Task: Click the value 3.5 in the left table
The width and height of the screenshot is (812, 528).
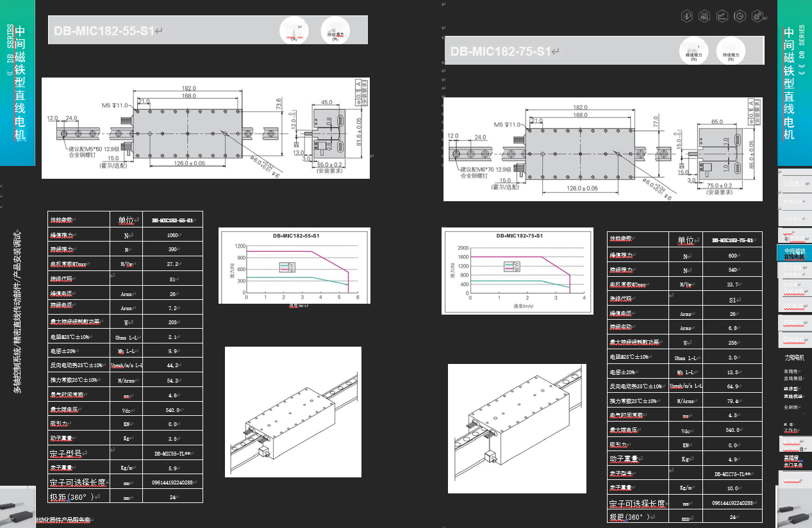Action: pos(172,439)
